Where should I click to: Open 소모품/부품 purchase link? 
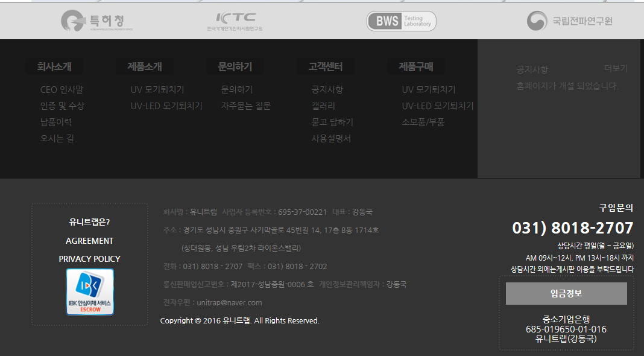[x=423, y=122]
